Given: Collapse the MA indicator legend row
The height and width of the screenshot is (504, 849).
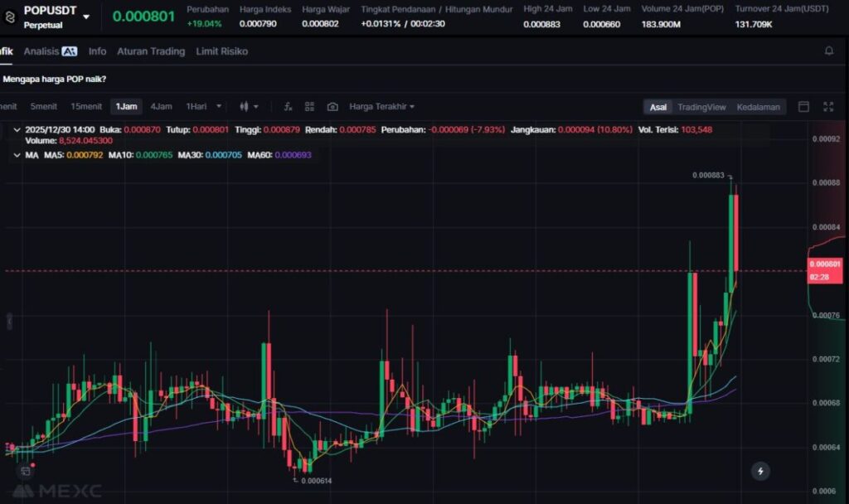Looking at the screenshot, I should 17,155.
